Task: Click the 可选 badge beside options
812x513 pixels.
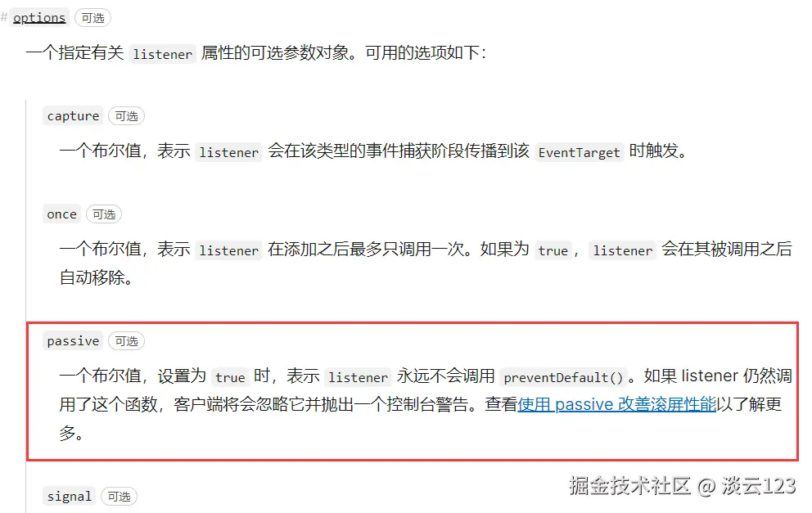Action: [93, 18]
